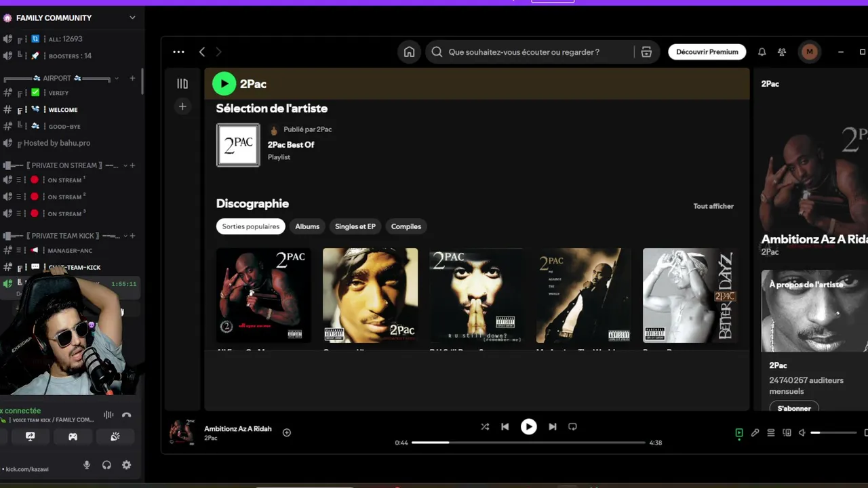Open lyrics with the microphone icon

pyautogui.click(x=755, y=432)
